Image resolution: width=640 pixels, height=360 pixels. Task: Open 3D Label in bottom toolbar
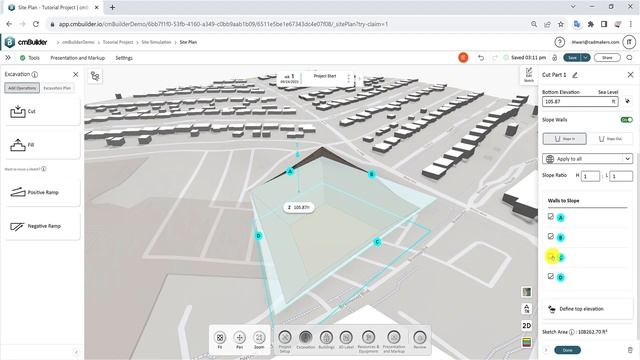[x=346, y=340]
